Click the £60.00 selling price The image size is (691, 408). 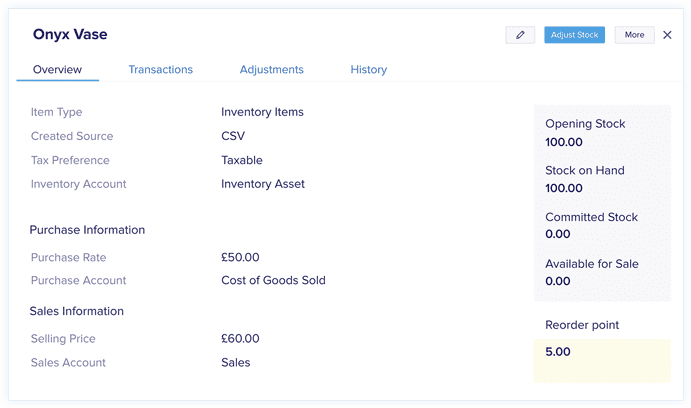pos(240,338)
